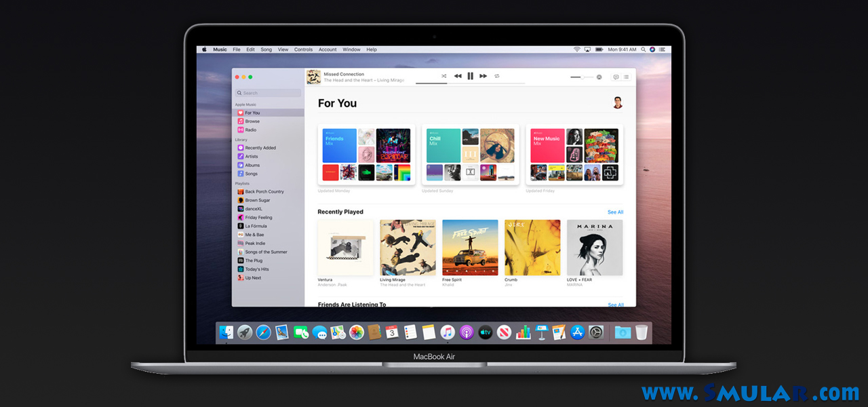Open the Living Mirage album cover

(x=408, y=247)
